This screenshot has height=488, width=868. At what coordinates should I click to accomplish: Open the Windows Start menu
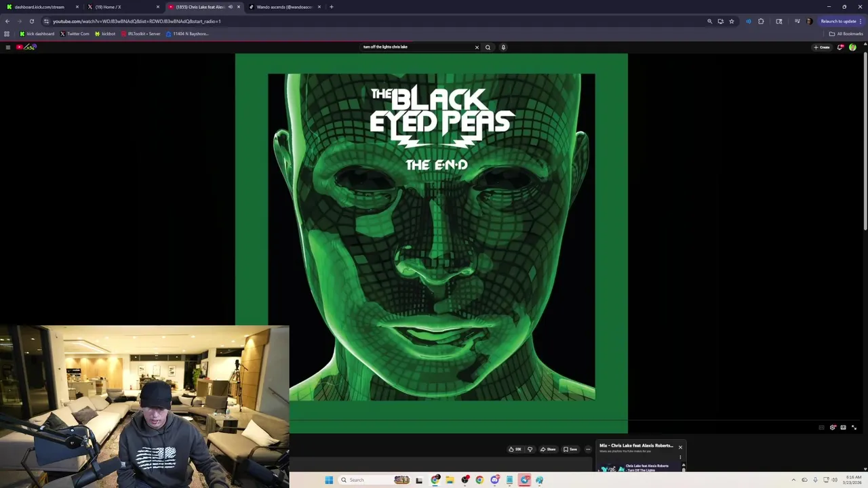[329, 480]
